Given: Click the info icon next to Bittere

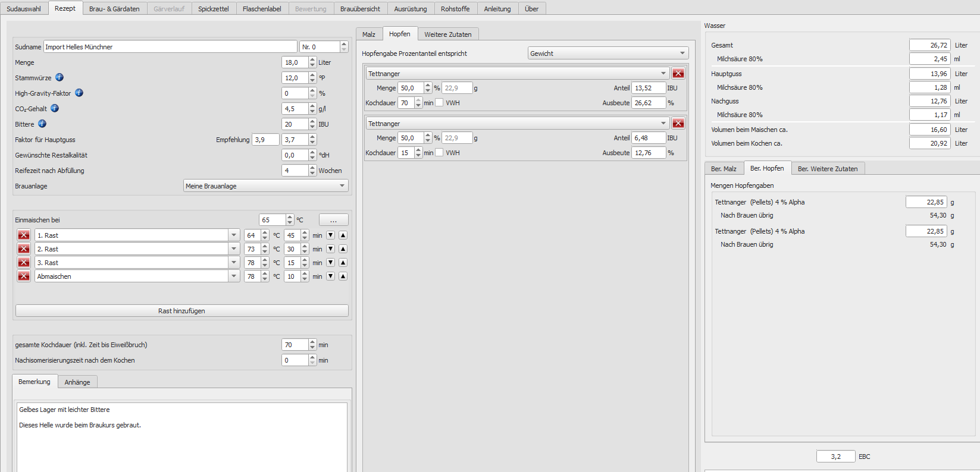Looking at the screenshot, I should coord(42,124).
